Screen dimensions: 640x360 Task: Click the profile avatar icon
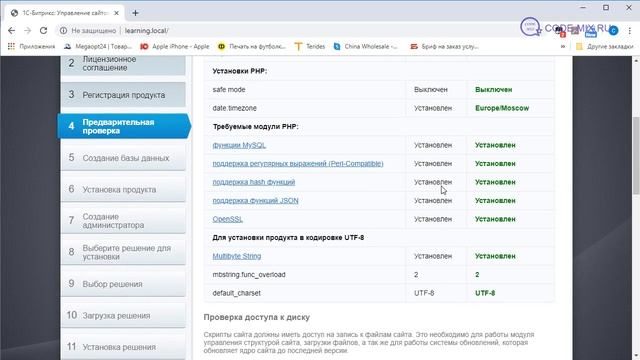[x=613, y=31]
